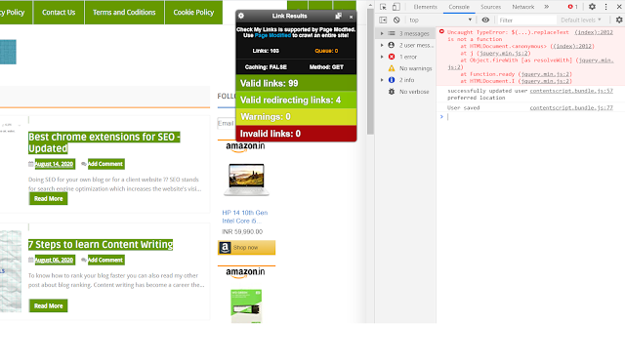
Task: Click the green Valid links: 99 bar
Action: click(x=296, y=83)
